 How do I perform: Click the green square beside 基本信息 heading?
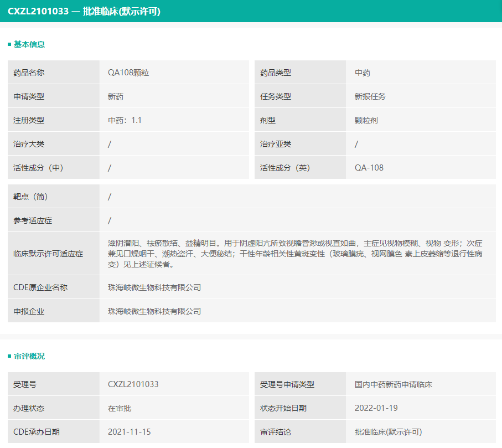point(9,45)
